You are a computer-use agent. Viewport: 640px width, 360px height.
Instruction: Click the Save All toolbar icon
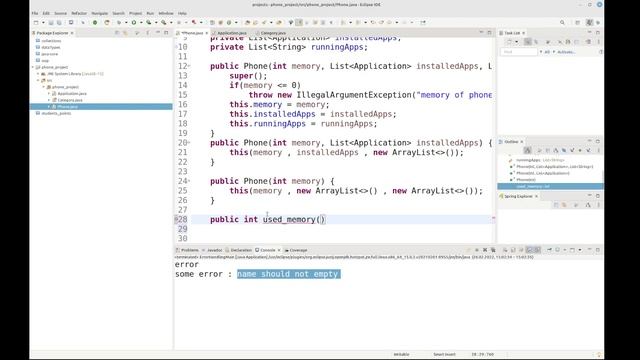(59, 22)
